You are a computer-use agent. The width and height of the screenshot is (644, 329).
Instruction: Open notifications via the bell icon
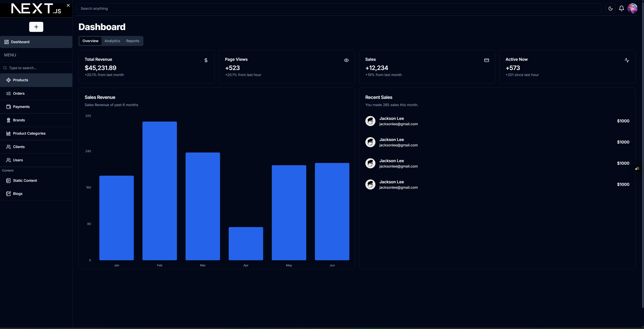[x=621, y=8]
